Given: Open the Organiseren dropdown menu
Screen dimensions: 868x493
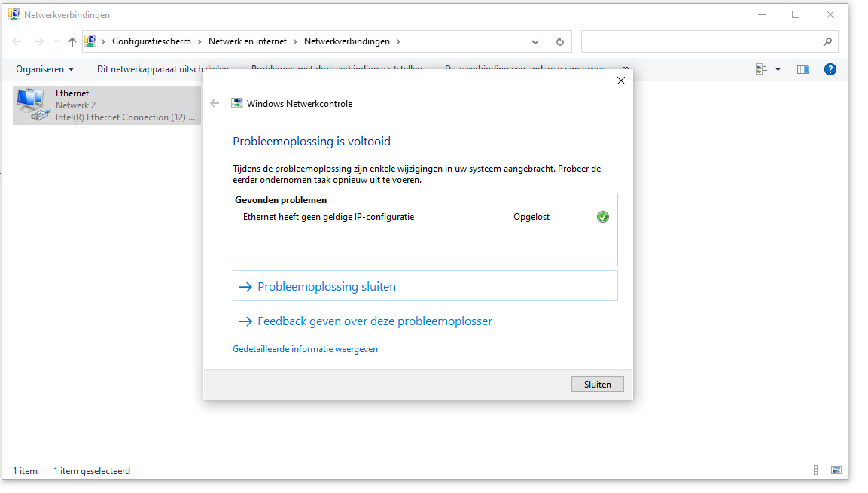Looking at the screenshot, I should tap(45, 69).
